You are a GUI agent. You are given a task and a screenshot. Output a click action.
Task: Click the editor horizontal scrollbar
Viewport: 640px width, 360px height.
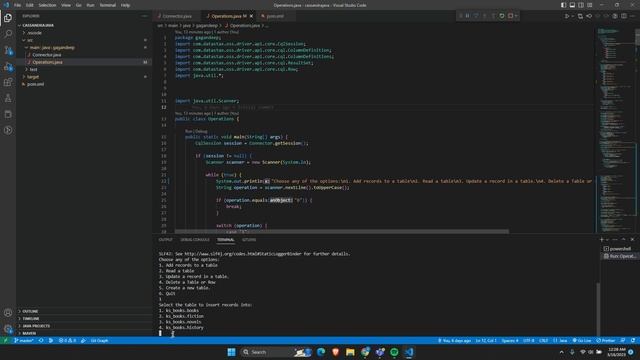(x=342, y=231)
